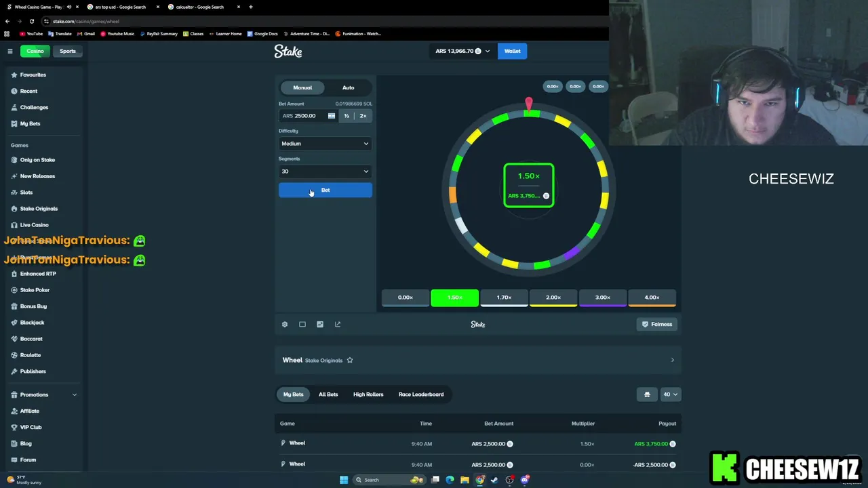
Task: Open Steam from taskbar
Action: (495, 480)
